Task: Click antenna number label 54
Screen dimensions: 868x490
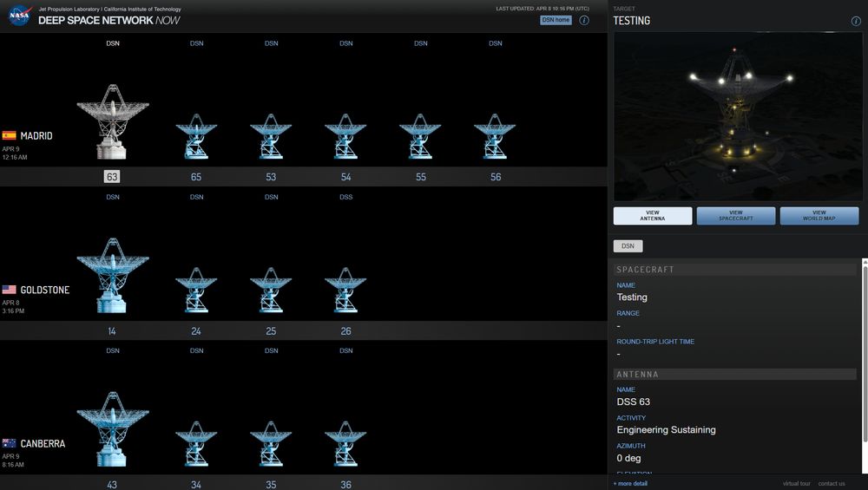Action: click(x=346, y=177)
